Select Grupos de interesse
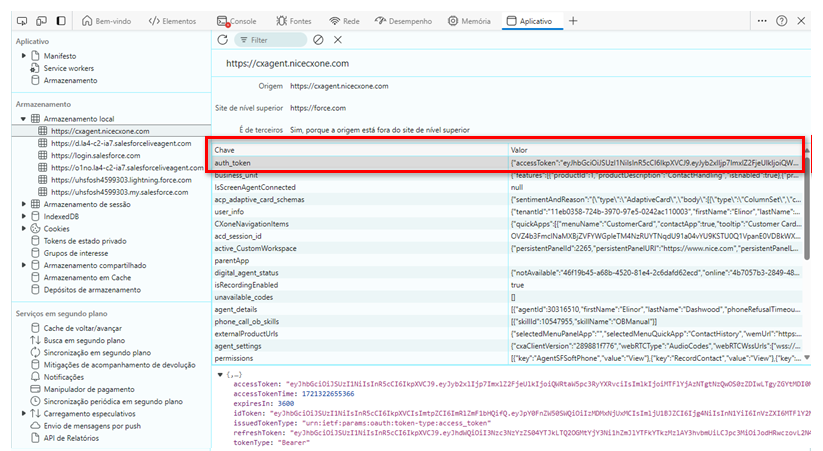This screenshot has height=451, width=823. point(76,253)
